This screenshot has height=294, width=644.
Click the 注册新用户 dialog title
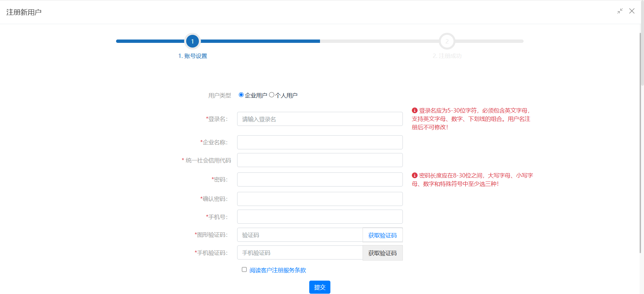pyautogui.click(x=24, y=12)
